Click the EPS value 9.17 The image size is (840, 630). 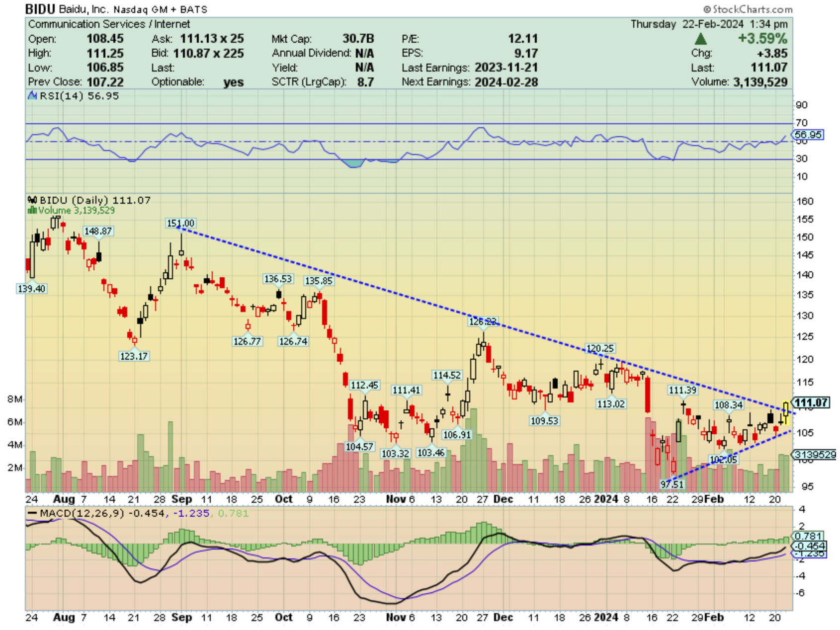(x=526, y=53)
